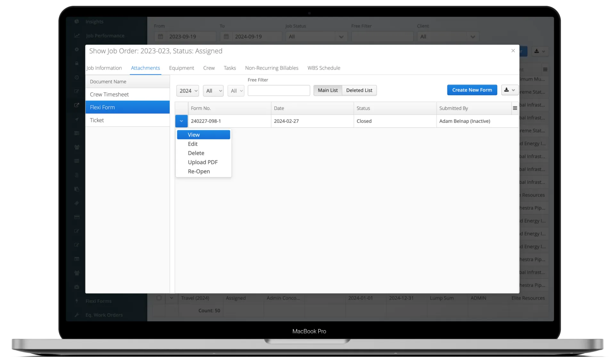
Task: Click the To date calendar icon
Action: pyautogui.click(x=226, y=36)
